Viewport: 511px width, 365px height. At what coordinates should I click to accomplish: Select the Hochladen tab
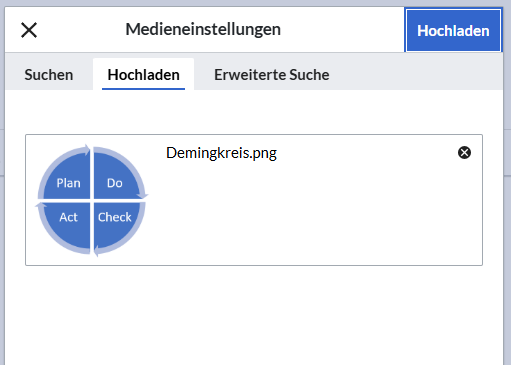143,75
